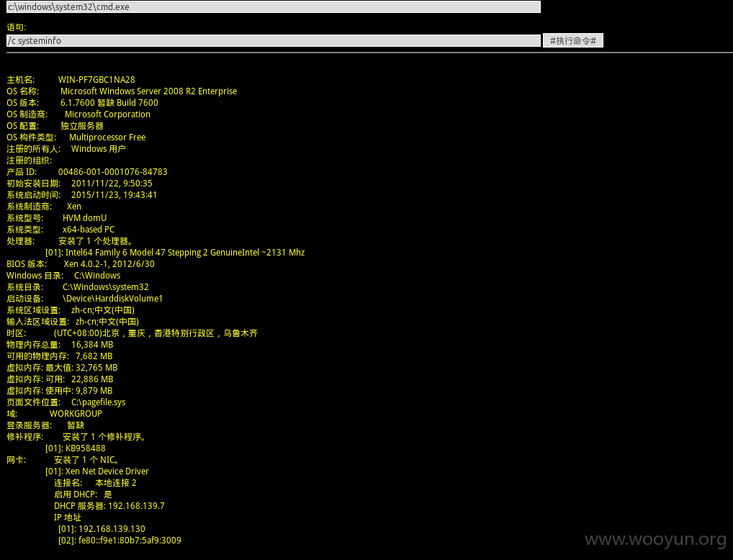Viewport: 733px width, 560px height.
Task: Run the command with #执行命令# button
Action: coord(572,40)
